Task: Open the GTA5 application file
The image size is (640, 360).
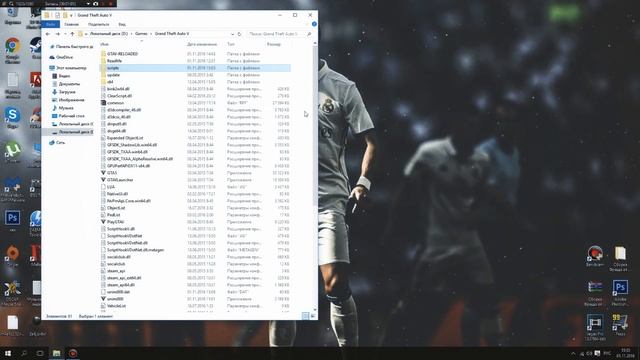Action: (112, 173)
